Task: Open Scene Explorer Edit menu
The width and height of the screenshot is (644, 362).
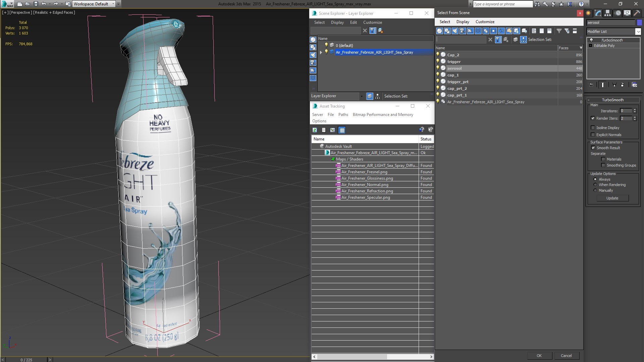Action: click(x=353, y=22)
